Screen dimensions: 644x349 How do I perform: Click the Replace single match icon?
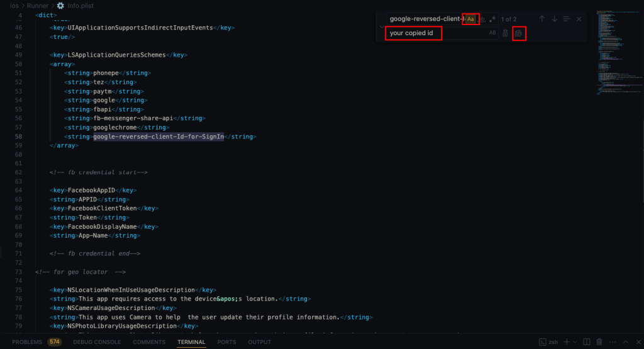[x=505, y=33]
